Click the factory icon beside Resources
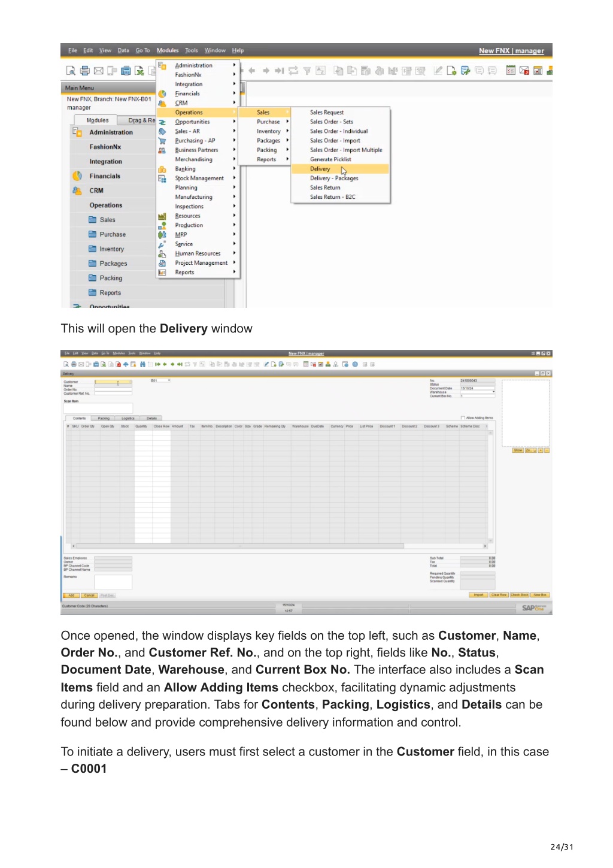The image size is (613, 868). coord(162,216)
